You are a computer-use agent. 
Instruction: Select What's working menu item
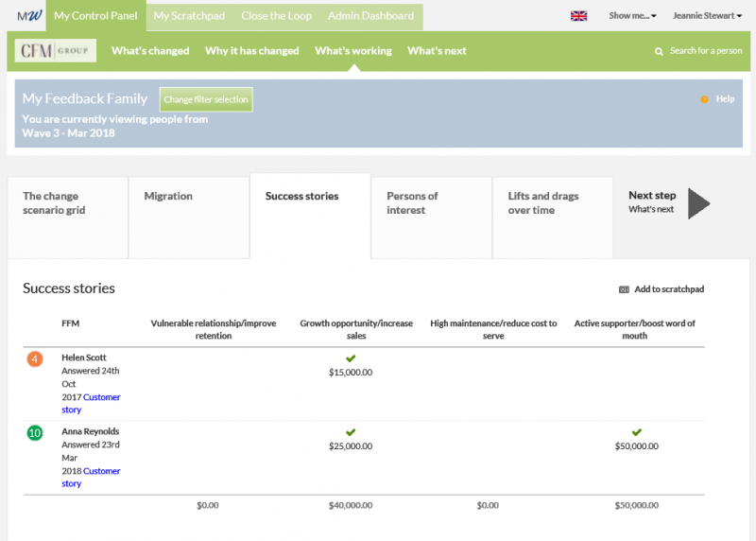[x=353, y=51]
